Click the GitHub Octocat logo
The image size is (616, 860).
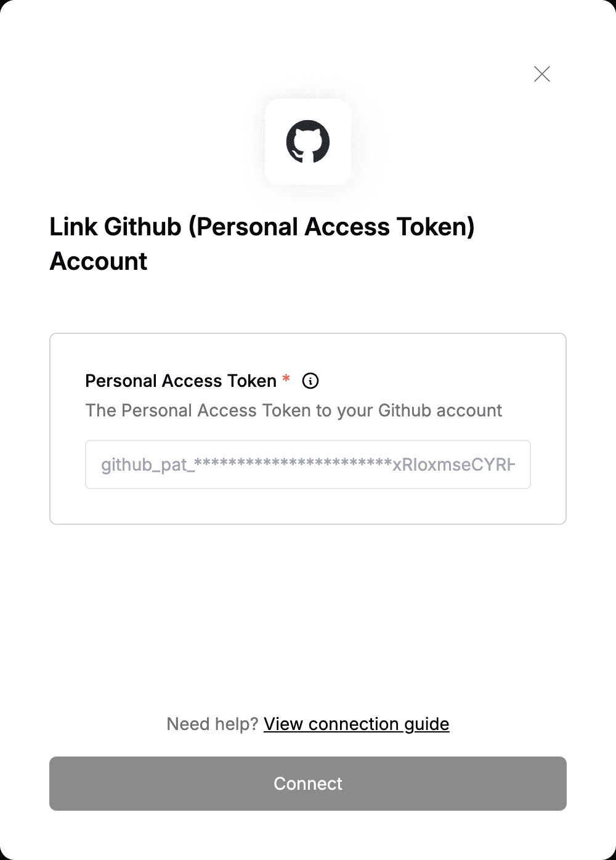point(308,141)
